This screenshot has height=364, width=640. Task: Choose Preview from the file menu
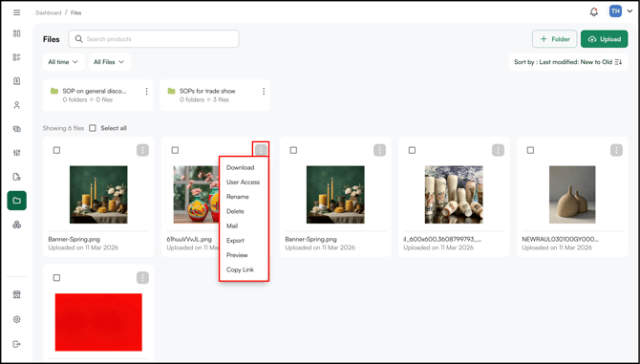pyautogui.click(x=237, y=255)
